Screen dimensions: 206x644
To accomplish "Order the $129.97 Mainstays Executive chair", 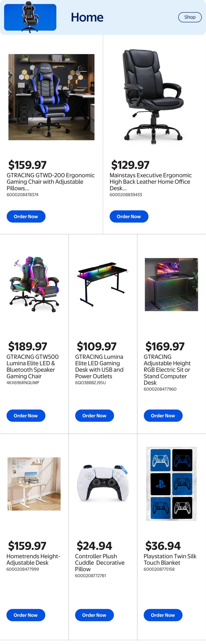I will pyautogui.click(x=129, y=216).
